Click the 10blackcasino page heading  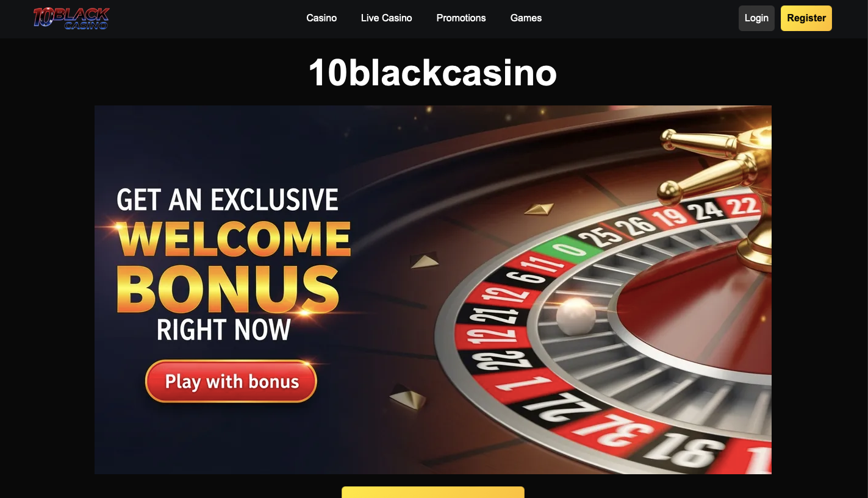(432, 73)
